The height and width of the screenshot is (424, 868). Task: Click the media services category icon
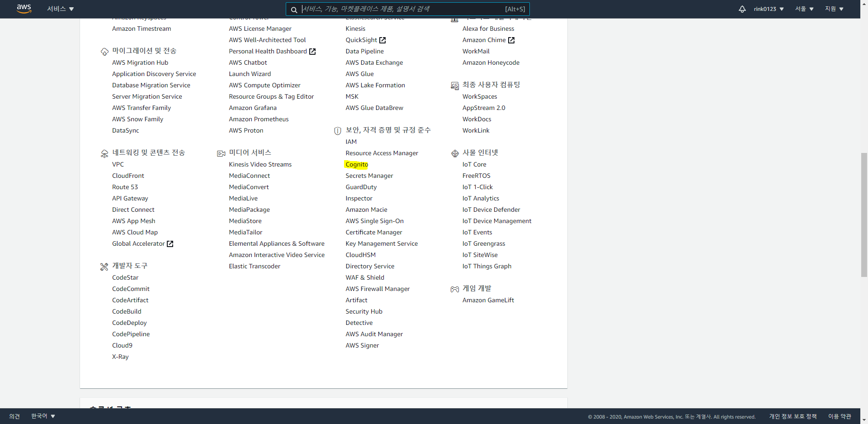[221, 153]
